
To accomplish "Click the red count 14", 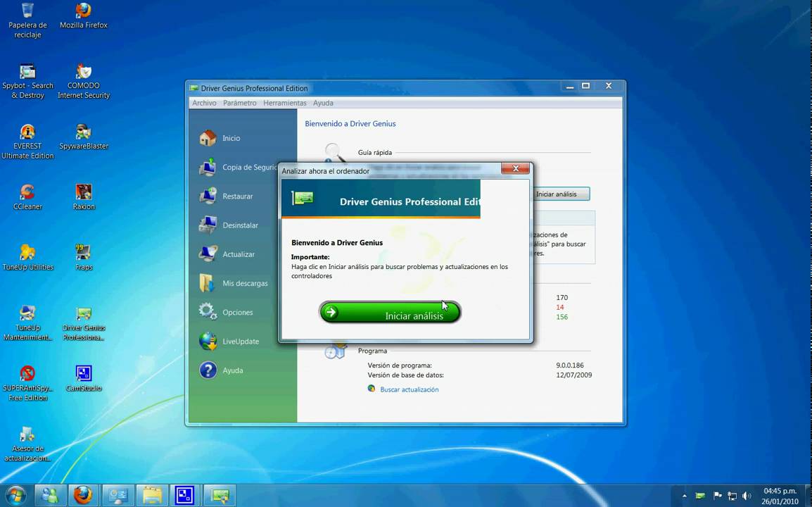I will (x=560, y=308).
